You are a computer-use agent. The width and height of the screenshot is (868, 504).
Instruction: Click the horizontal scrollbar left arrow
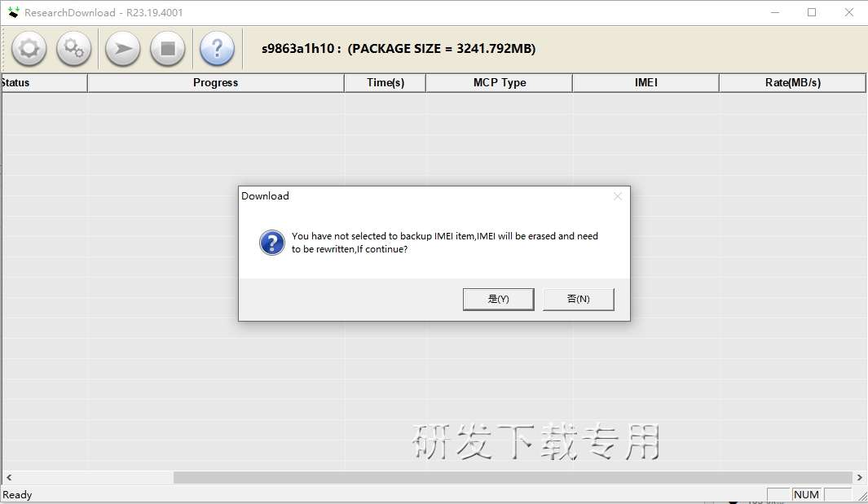click(x=9, y=477)
